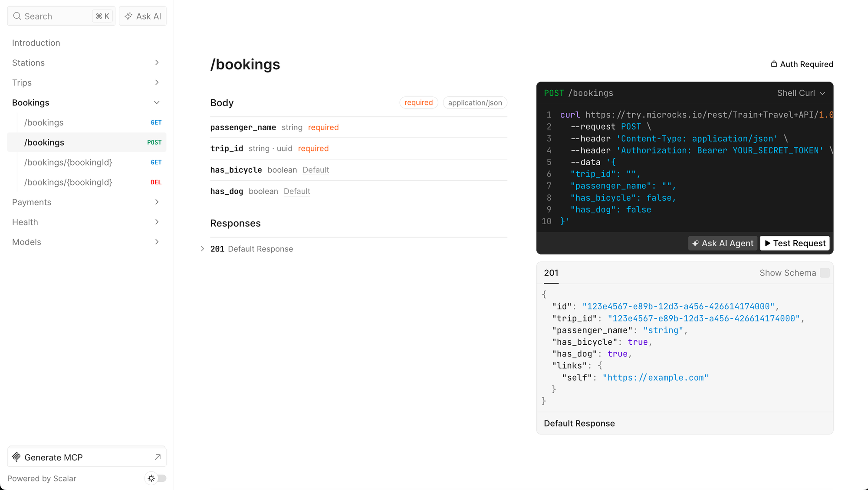Collapse the Bookings section chevron
The image size is (868, 490).
click(x=157, y=102)
